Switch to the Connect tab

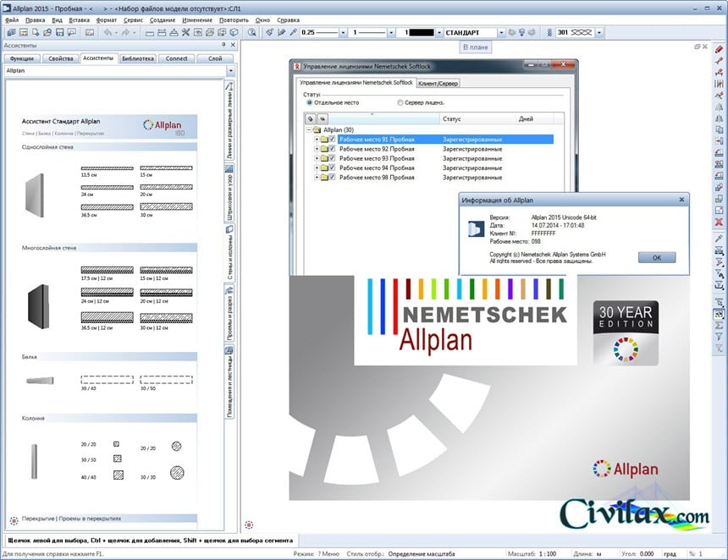click(x=176, y=58)
